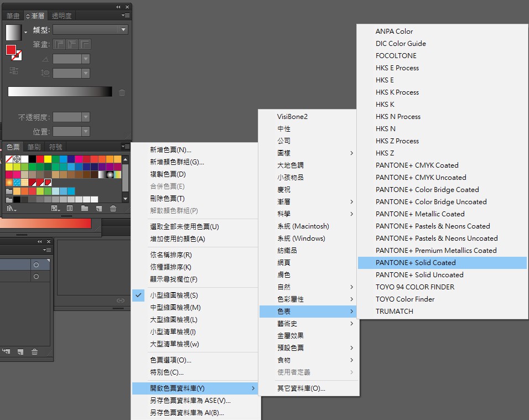
Task: Switch to 中型縮圖檢視(M) view option
Action: coord(194,307)
